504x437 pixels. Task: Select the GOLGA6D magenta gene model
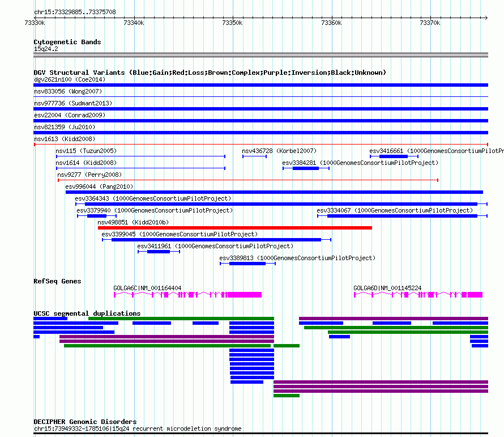click(418, 294)
